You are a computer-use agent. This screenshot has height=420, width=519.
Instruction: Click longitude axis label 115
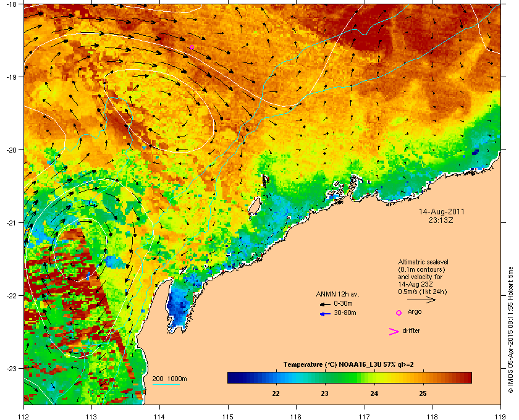coord(228,416)
